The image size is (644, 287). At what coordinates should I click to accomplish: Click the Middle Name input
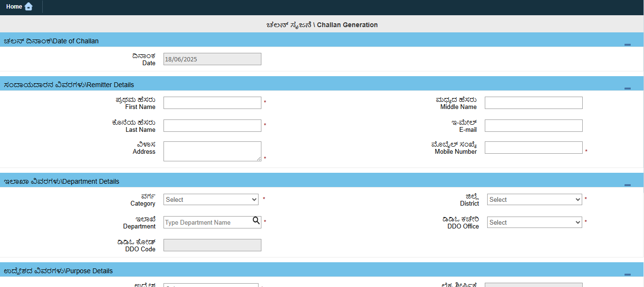click(x=533, y=102)
